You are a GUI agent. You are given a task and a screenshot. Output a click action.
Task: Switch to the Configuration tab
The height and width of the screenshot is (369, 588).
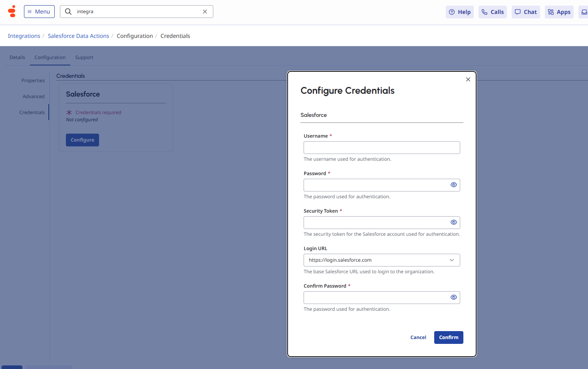click(x=50, y=57)
